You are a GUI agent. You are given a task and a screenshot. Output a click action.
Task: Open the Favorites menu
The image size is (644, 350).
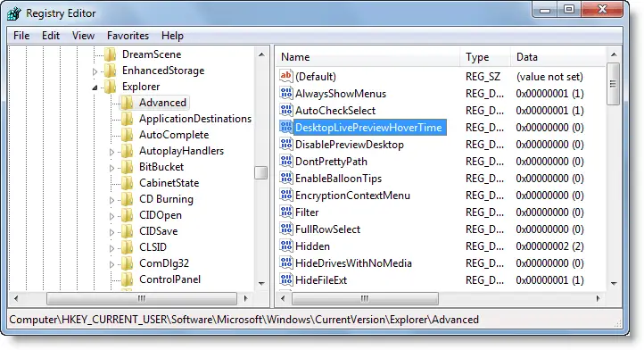128,36
